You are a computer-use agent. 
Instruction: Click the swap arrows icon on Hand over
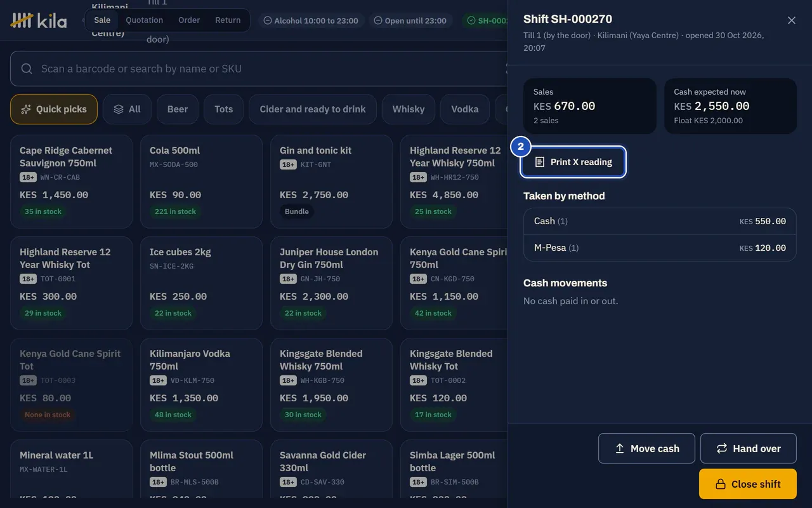click(722, 448)
